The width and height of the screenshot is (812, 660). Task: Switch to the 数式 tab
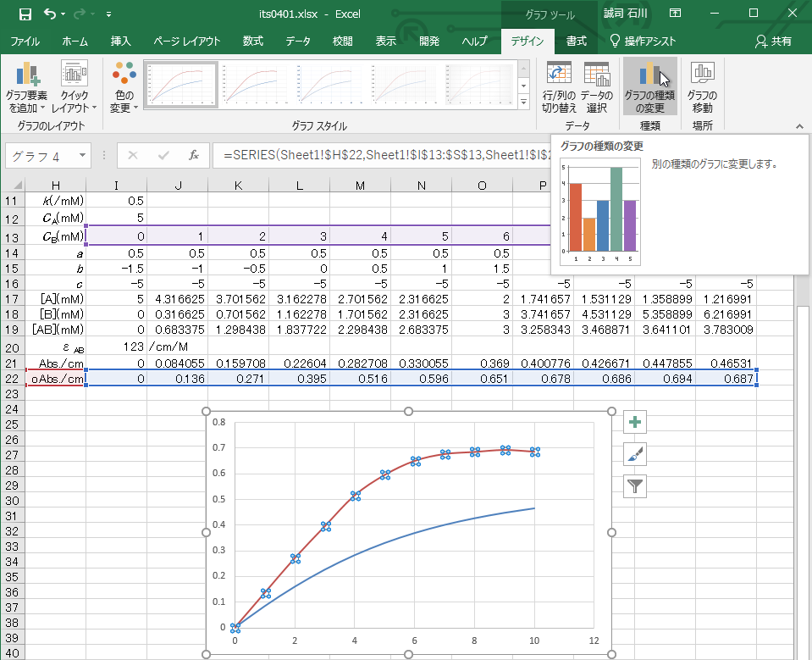252,42
